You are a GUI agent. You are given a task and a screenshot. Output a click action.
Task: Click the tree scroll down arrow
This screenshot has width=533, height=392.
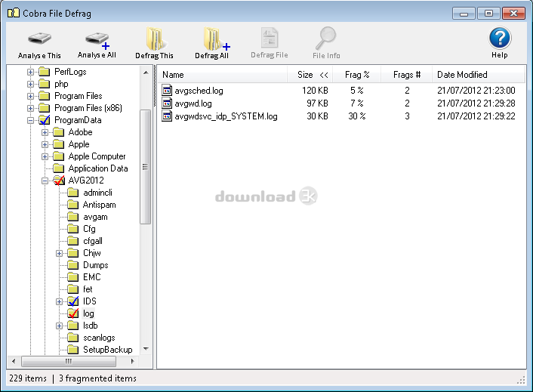coord(146,349)
